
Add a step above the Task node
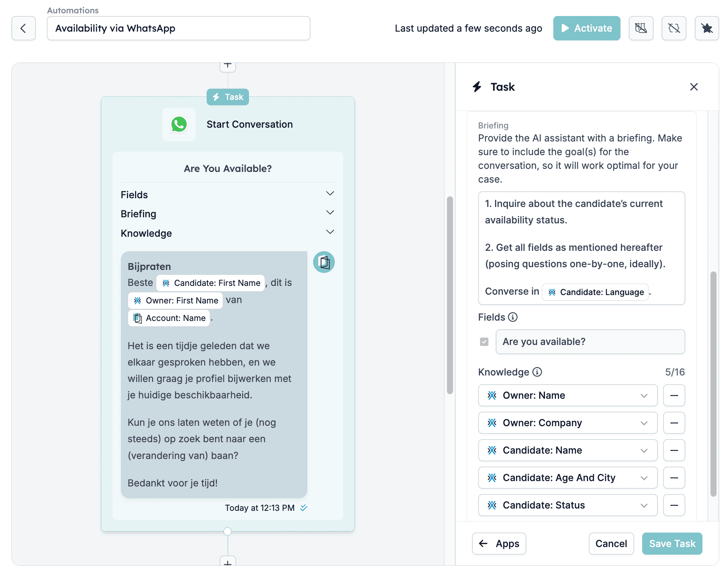(228, 66)
